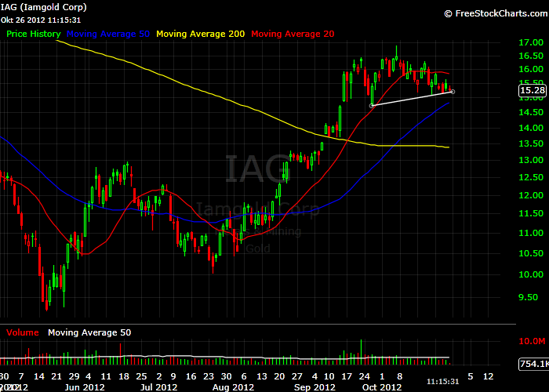Click the Aug 2012 date axis label

233,387
